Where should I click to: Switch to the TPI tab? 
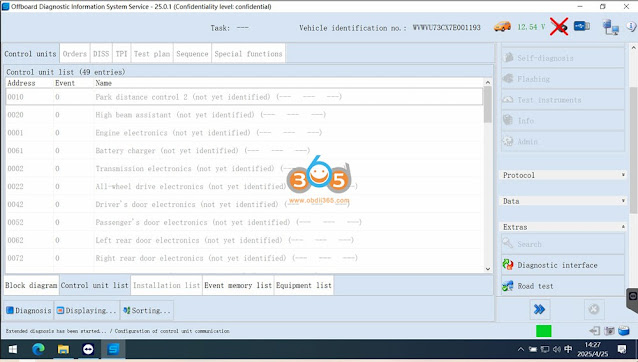point(121,54)
